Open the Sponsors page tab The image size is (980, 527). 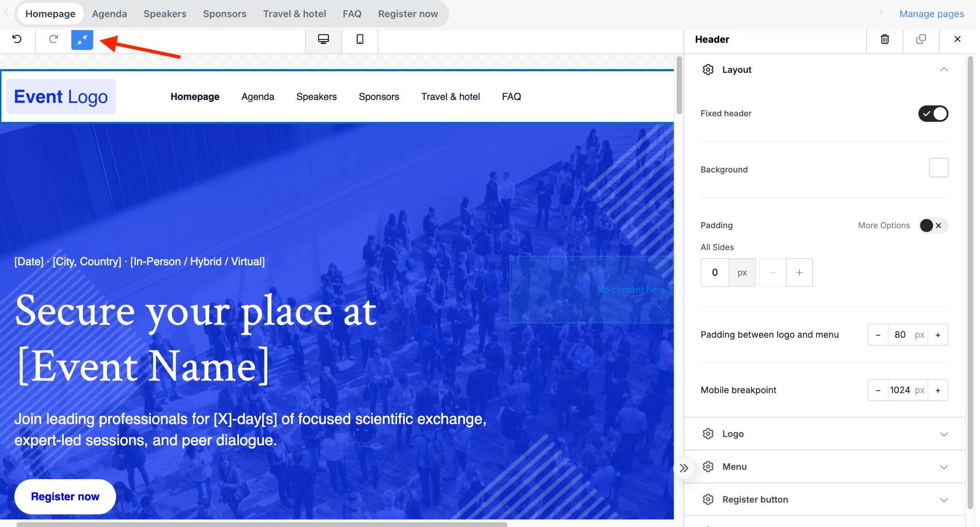[x=225, y=14]
